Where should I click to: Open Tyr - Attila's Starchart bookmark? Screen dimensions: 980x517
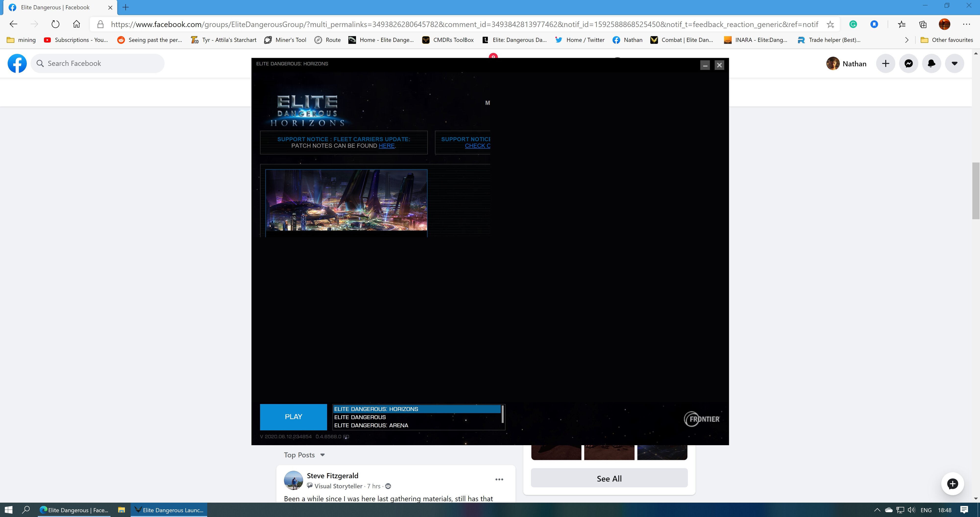point(224,40)
